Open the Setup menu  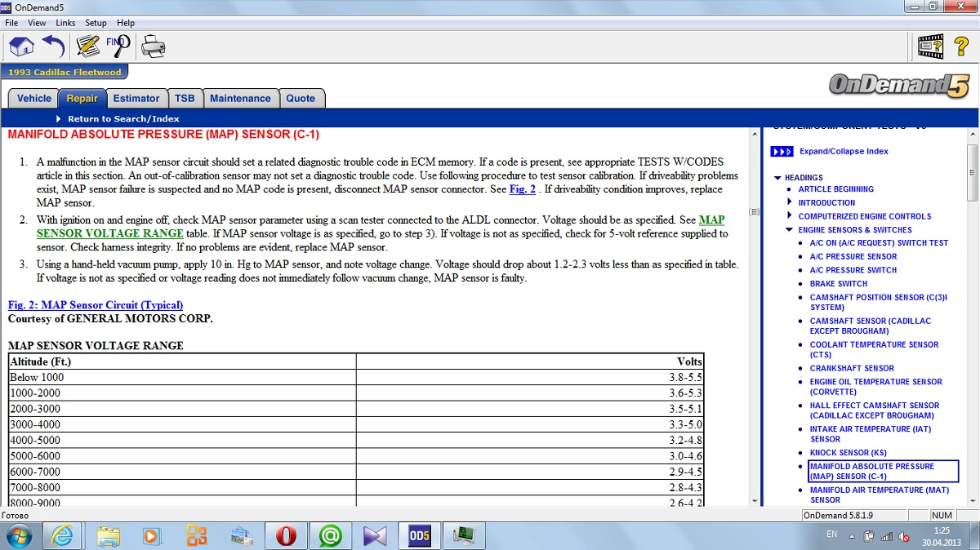coord(96,23)
